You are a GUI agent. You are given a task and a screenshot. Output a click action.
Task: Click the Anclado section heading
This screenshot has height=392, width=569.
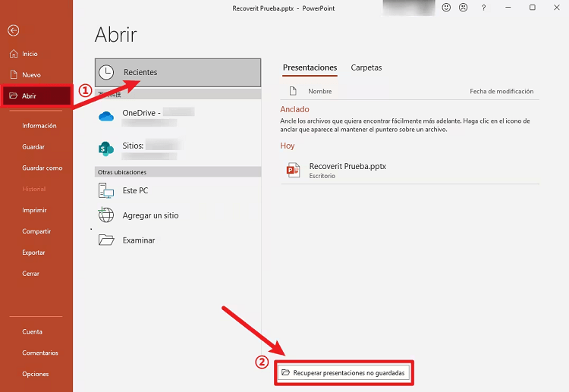[294, 109]
